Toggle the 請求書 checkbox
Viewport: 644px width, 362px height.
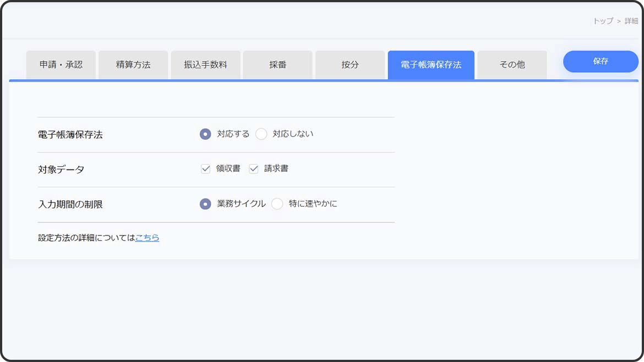[254, 169]
